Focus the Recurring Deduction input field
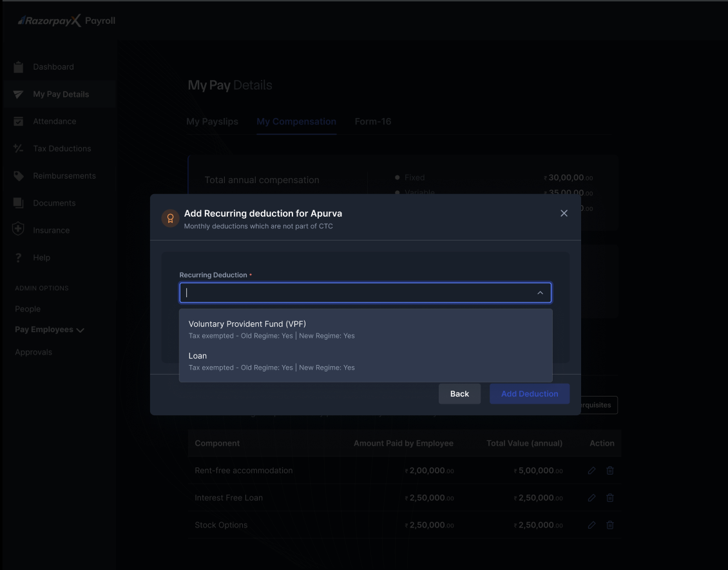The image size is (728, 570). pos(365,293)
